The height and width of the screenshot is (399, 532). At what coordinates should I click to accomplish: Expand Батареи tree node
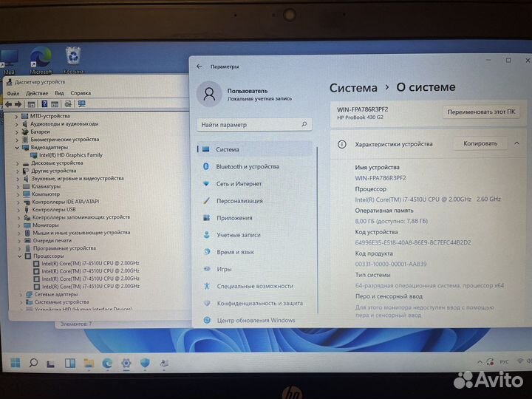tap(16, 132)
